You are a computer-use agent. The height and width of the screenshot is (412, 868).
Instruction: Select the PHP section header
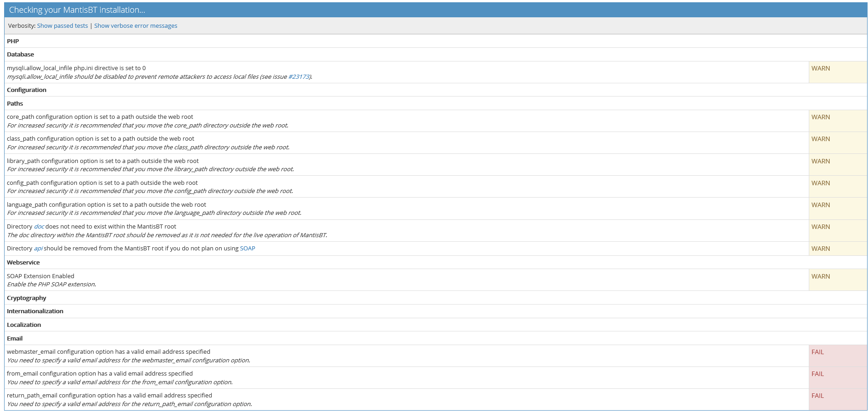pyautogui.click(x=13, y=41)
